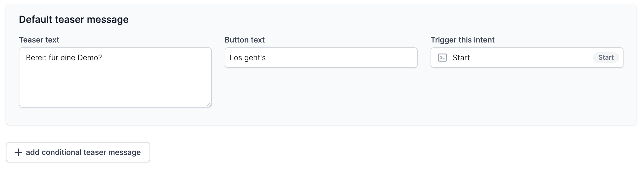Click add conditional teaser message button
Image resolution: width=644 pixels, height=170 pixels.
[x=78, y=152]
